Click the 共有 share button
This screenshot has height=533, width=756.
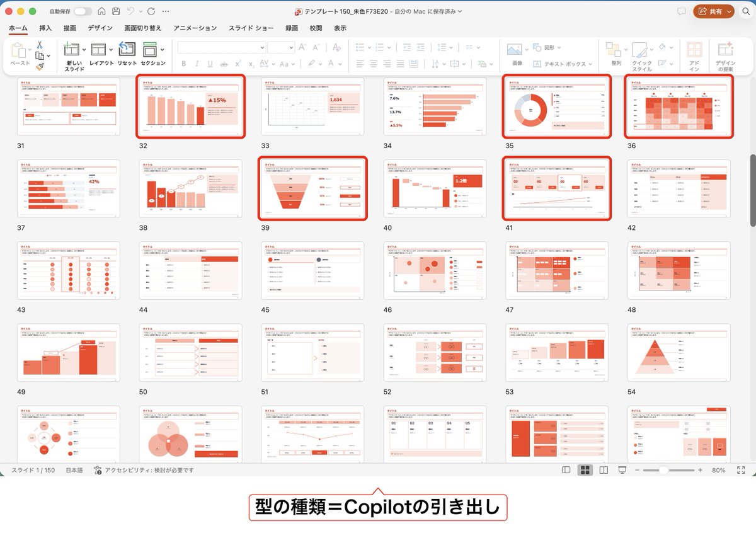(714, 11)
